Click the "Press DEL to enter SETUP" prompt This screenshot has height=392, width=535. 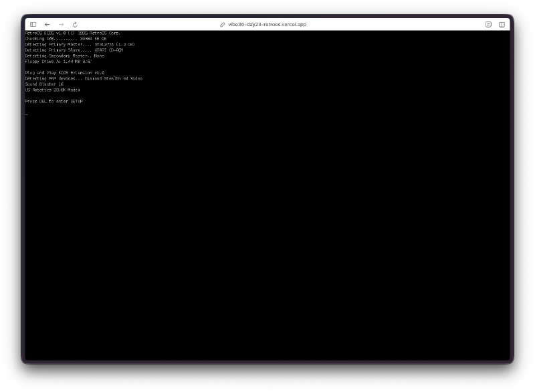click(x=54, y=101)
